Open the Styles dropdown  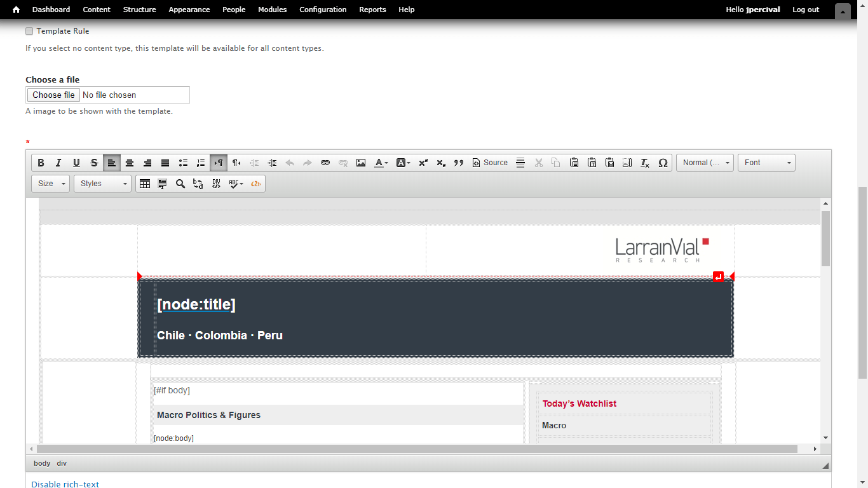(102, 184)
